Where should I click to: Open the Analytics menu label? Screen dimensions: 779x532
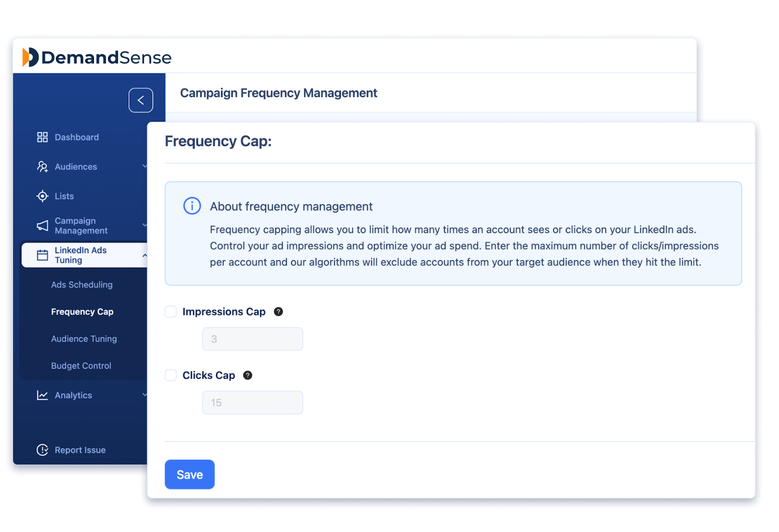[74, 395]
